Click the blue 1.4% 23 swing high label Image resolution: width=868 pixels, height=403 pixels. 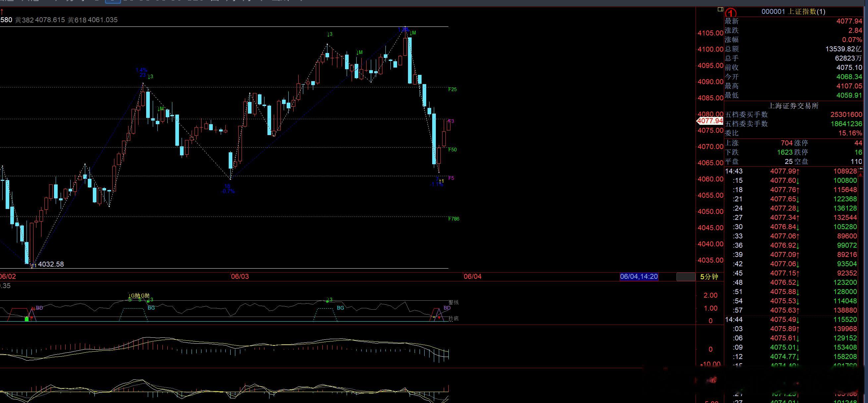tap(142, 73)
